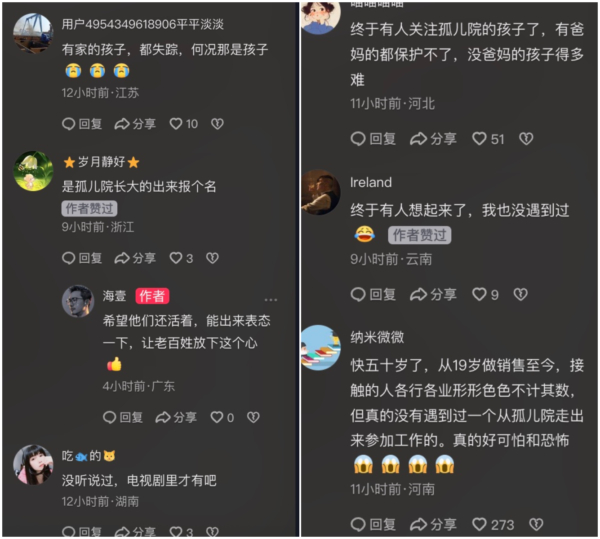Reply to 海壹 author comment
Image resolution: width=600 pixels, height=539 pixels.
pos(123,417)
